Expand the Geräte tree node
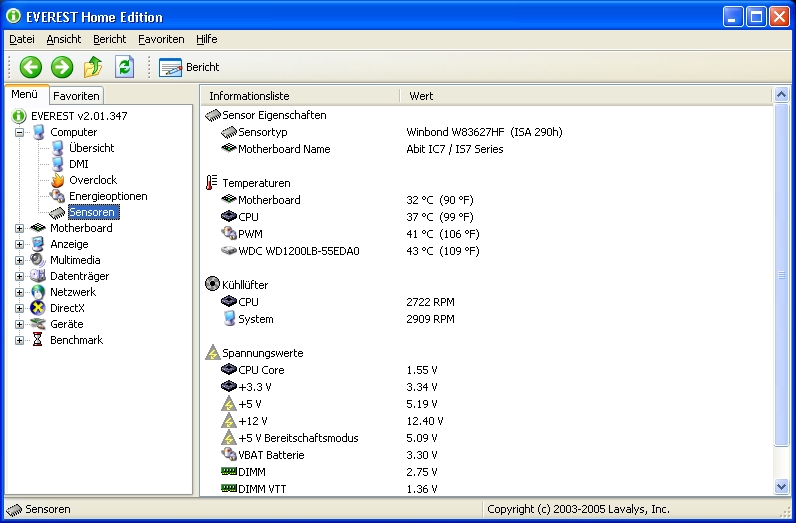Image resolution: width=796 pixels, height=523 pixels. coord(19,324)
